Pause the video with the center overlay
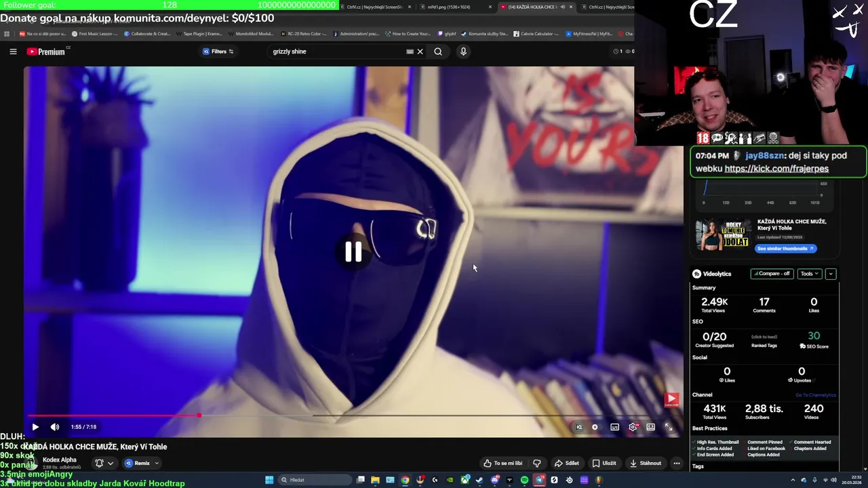Image resolution: width=868 pixels, height=488 pixels. click(x=353, y=251)
